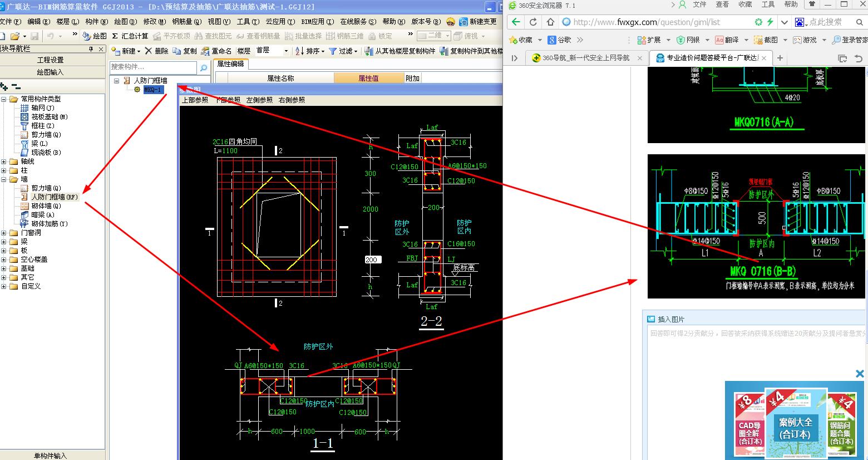Image resolution: width=868 pixels, height=460 pixels.
Task: Click the 谷歌 bookmark in browser
Action: (559, 40)
